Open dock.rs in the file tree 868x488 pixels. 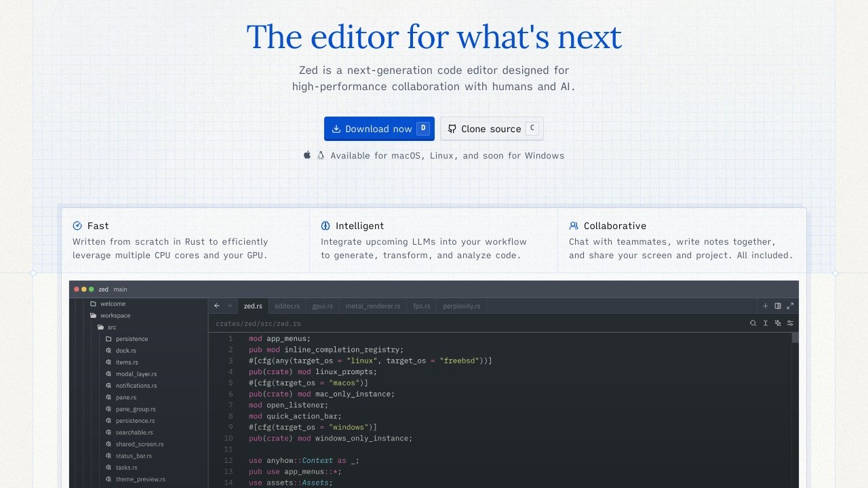point(125,351)
